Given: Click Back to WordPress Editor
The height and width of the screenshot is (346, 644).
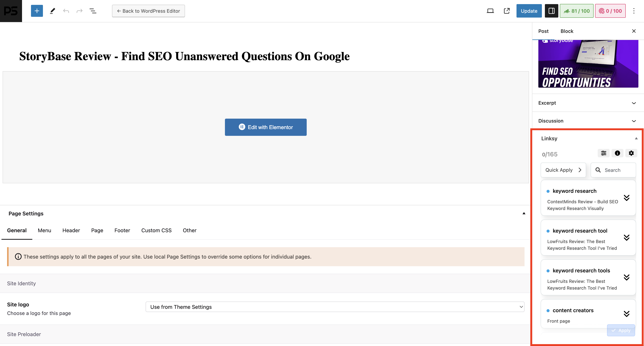Looking at the screenshot, I should coord(148,11).
